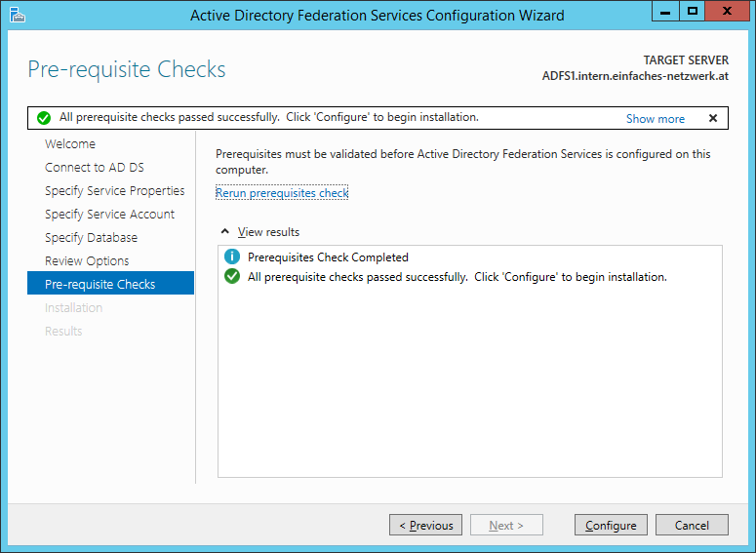Jump to the Review Options step
This screenshot has width=756, height=553.
[x=87, y=260]
